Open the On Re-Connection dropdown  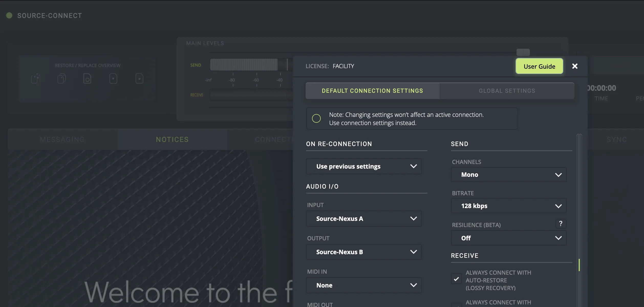point(364,166)
